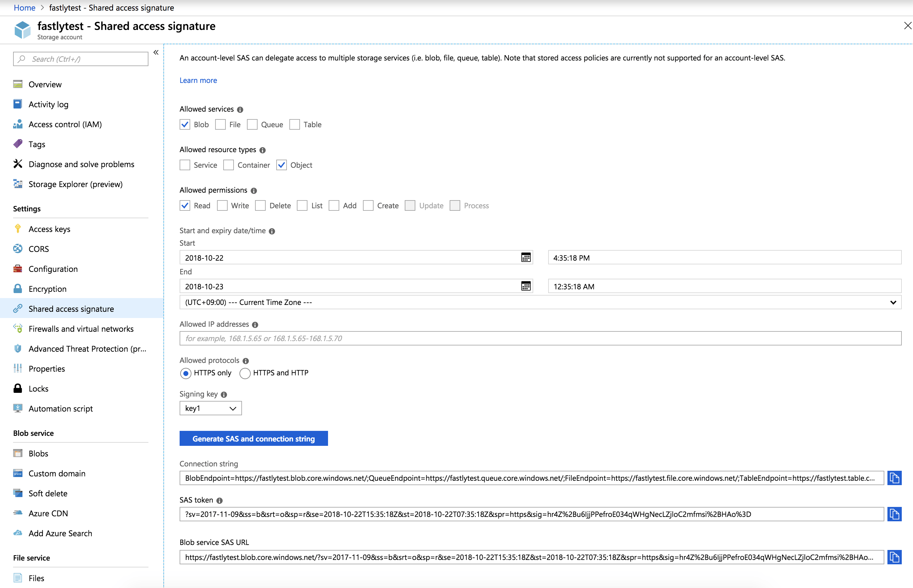This screenshot has width=913, height=588.
Task: Check the Table allowed service
Action: point(294,124)
